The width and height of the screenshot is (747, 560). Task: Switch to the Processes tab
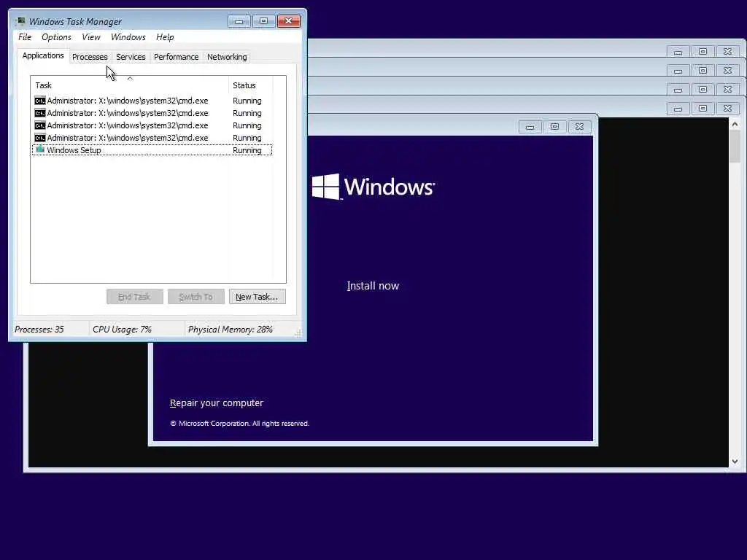click(90, 57)
